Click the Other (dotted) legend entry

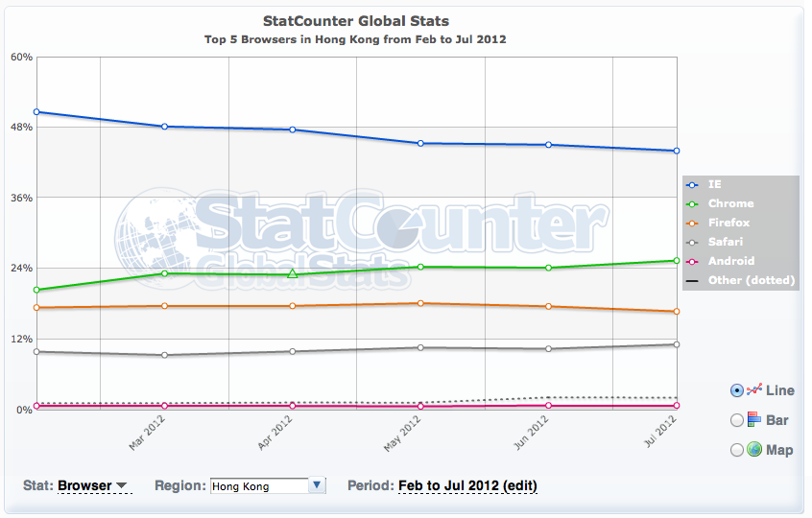pyautogui.click(x=741, y=280)
